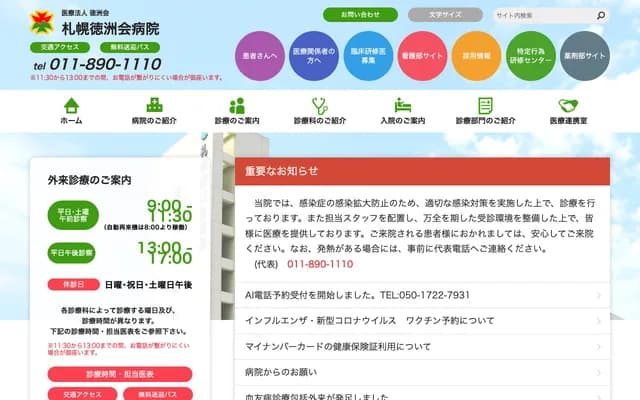This screenshot has width=640, height=400.
Task: Open the インフルエンザ・新型コロナ vaccine notice chevron
Action: pos(598,321)
